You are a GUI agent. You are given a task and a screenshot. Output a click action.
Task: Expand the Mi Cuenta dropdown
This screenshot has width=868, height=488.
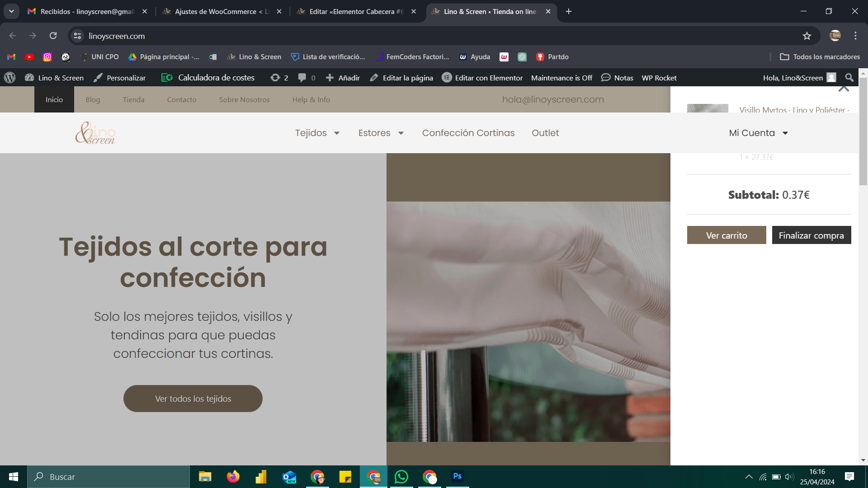coord(758,133)
